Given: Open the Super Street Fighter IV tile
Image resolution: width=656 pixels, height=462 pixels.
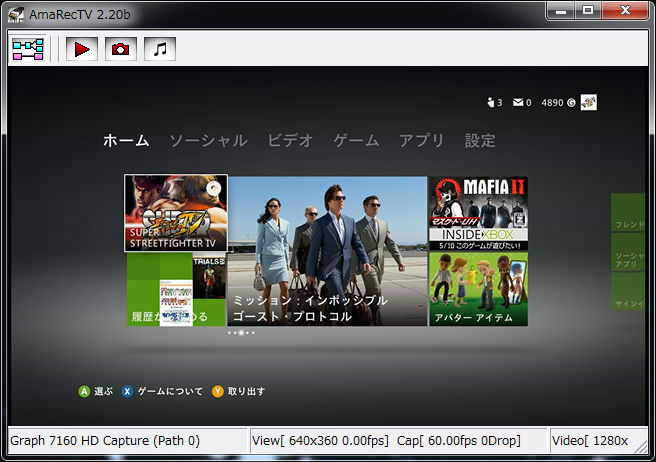Looking at the screenshot, I should click(176, 213).
